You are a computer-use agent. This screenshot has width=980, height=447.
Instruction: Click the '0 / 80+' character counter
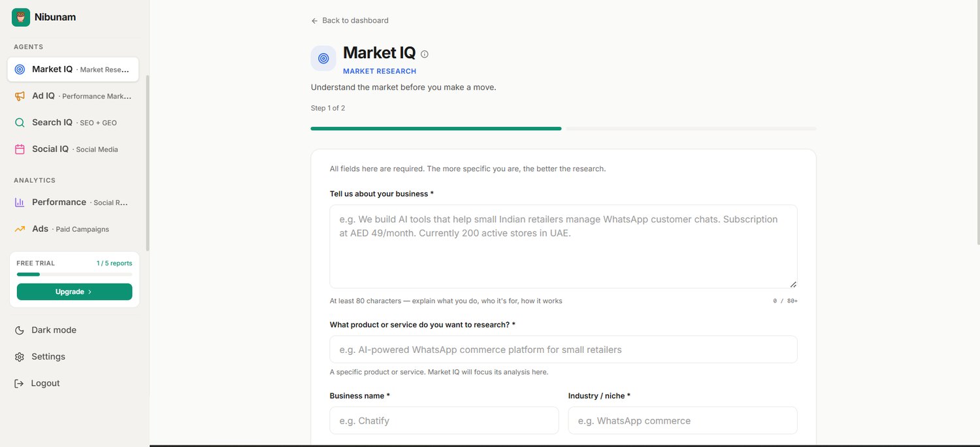coord(785,301)
